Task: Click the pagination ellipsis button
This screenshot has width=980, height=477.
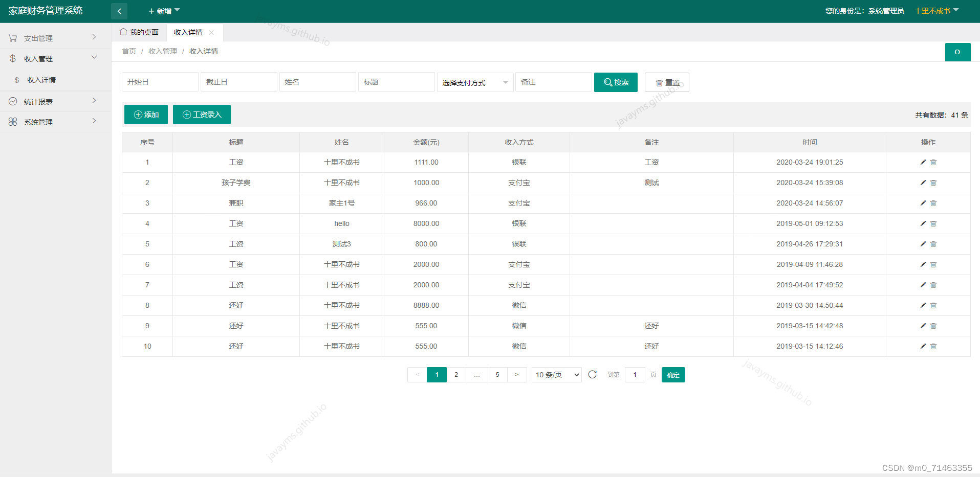Action: [x=477, y=375]
